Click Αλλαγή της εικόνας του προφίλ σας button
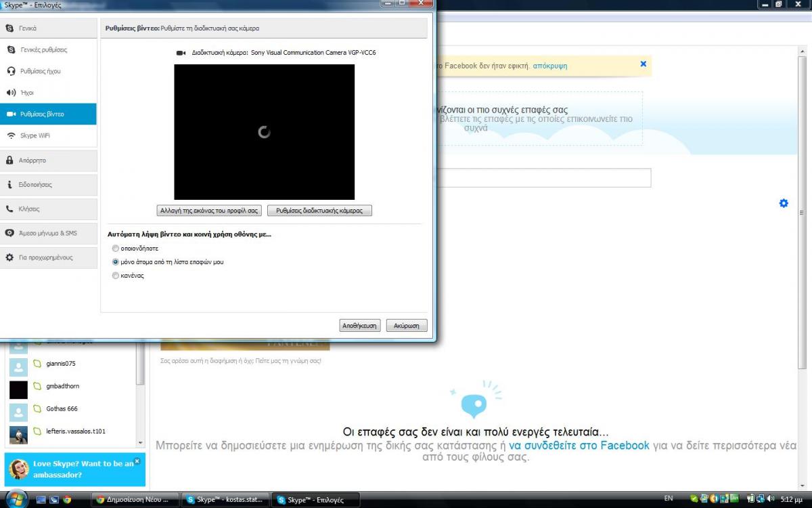 pos(208,211)
